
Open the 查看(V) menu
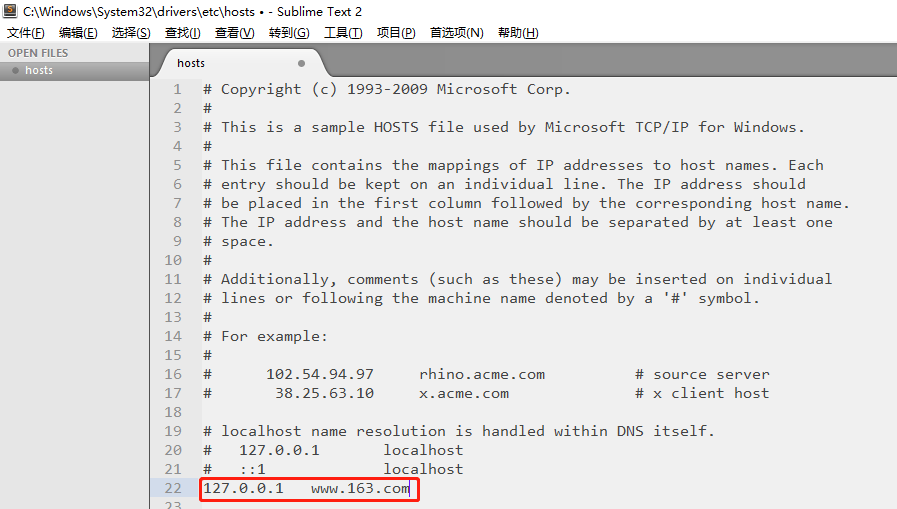pyautogui.click(x=235, y=33)
